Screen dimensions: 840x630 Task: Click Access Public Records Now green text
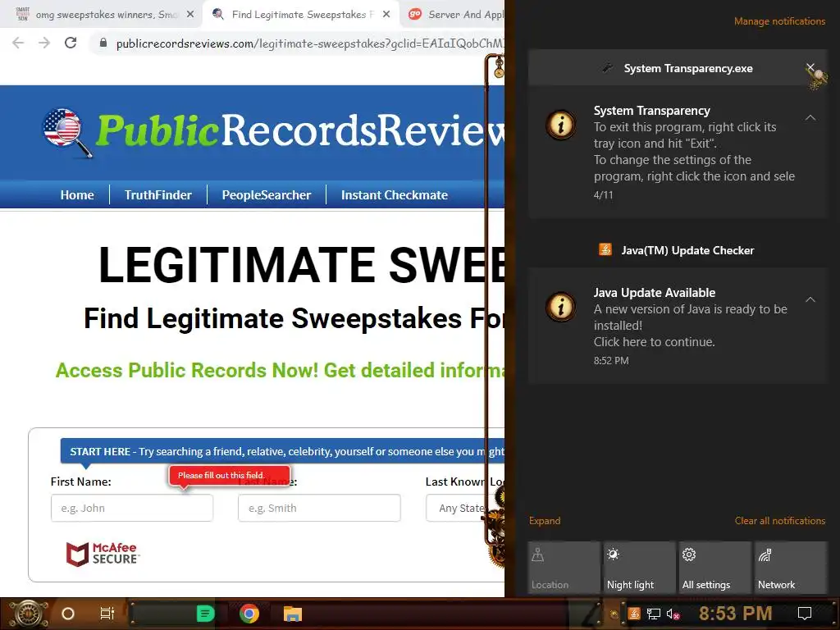pyautogui.click(x=280, y=370)
